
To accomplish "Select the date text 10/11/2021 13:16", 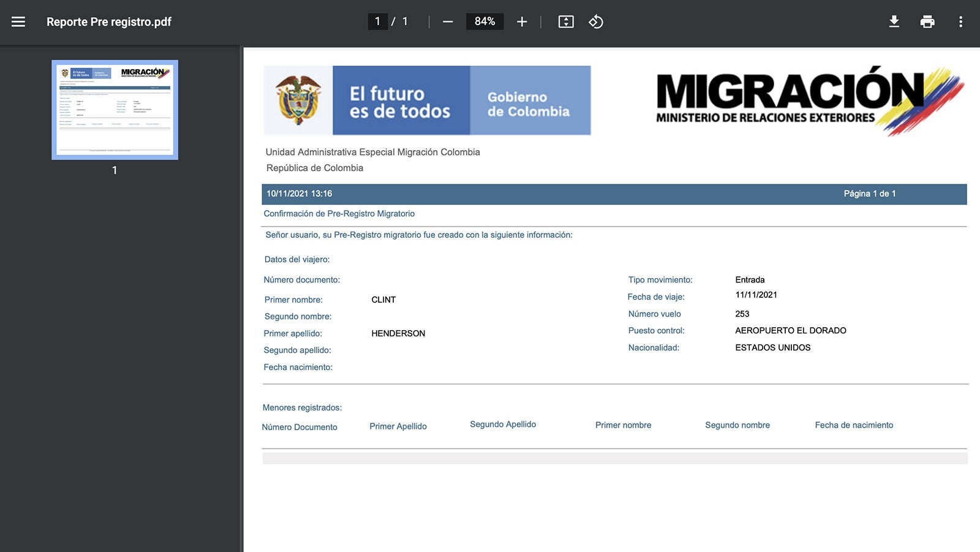I will pos(299,194).
